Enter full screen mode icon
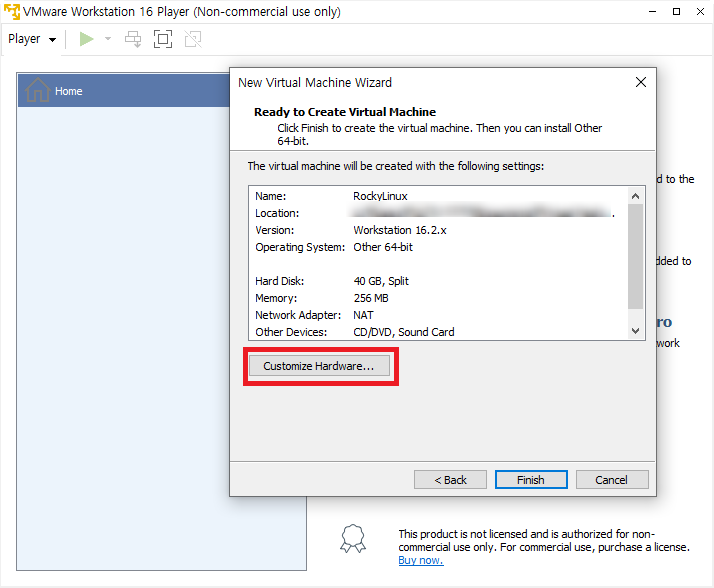The height and width of the screenshot is (588, 714). pos(163,39)
